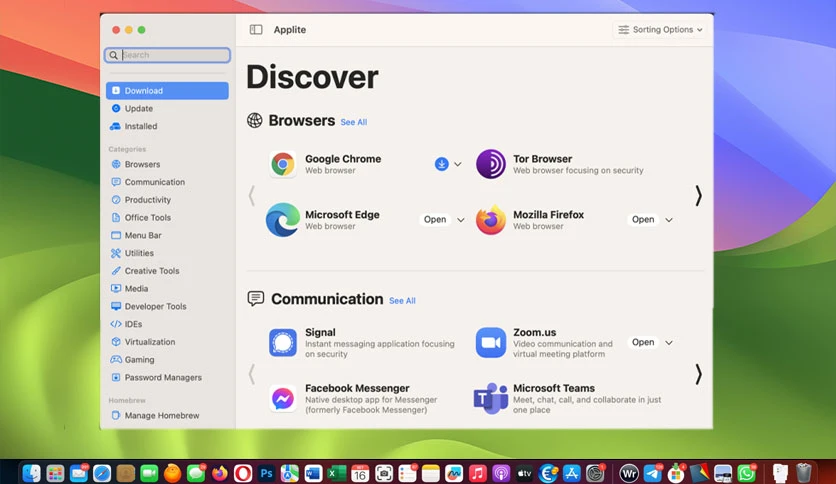836x484 pixels.
Task: Open Music from the Dock
Action: [477, 473]
